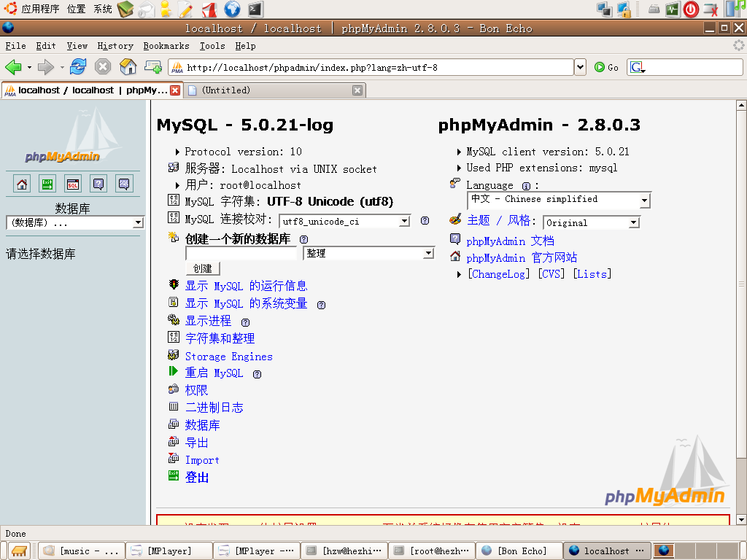Open the SQL documentation icon in sidebar

point(124,184)
